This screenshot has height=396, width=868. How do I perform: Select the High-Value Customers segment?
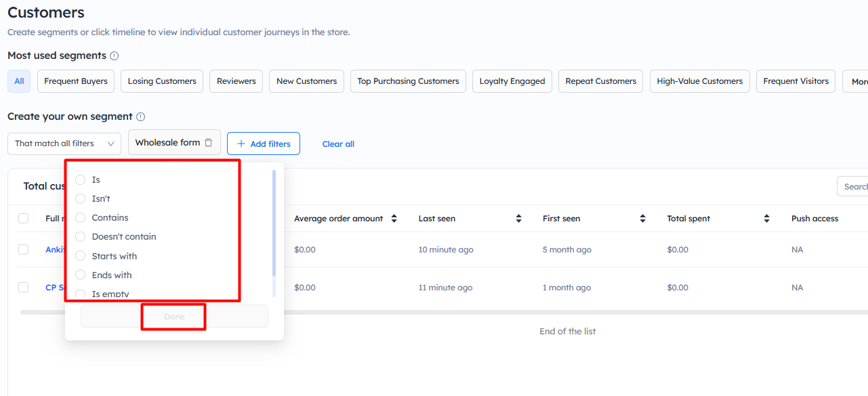click(699, 81)
